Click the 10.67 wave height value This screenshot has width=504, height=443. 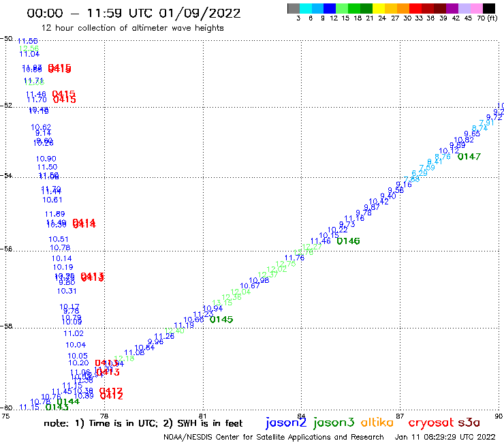point(250,286)
